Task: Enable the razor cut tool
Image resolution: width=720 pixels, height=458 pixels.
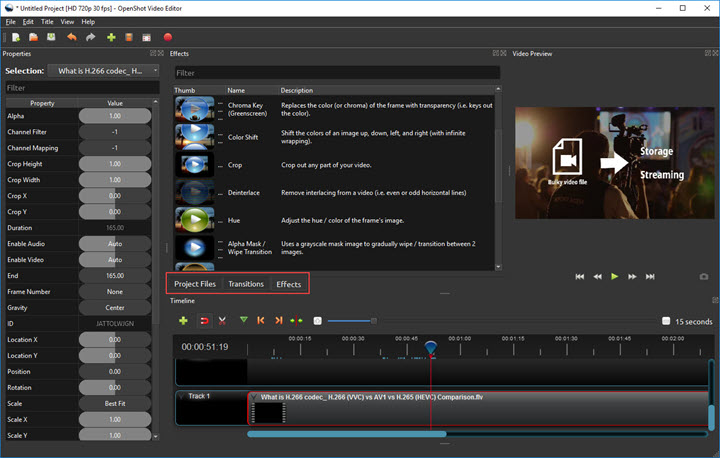Action: point(222,321)
